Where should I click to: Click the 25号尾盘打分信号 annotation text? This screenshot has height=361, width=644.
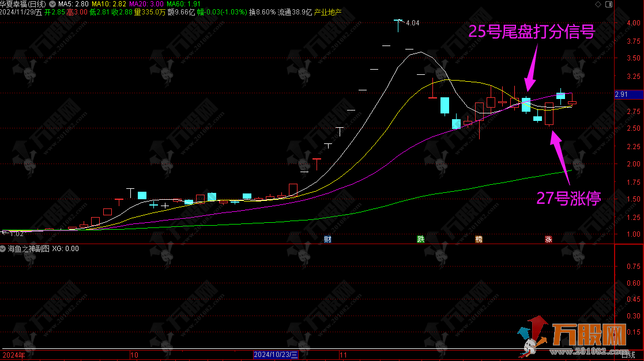point(530,32)
